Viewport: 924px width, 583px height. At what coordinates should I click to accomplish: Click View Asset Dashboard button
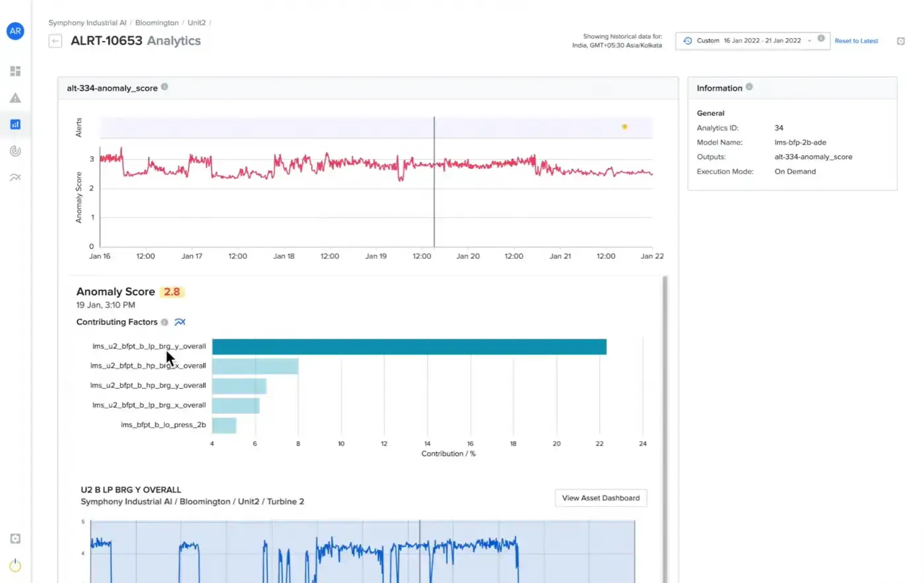tap(601, 498)
